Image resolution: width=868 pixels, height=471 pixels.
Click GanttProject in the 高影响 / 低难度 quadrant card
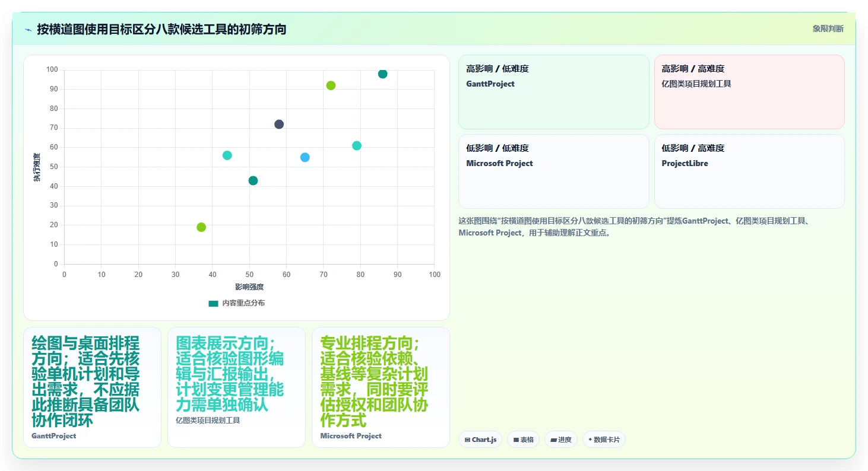tap(490, 84)
